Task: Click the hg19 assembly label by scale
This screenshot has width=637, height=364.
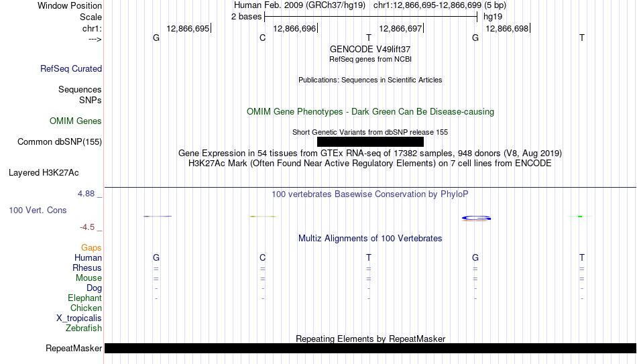Action: pos(493,17)
